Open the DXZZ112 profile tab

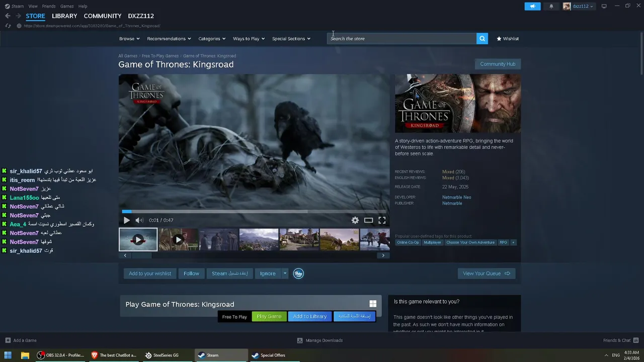[x=141, y=16]
